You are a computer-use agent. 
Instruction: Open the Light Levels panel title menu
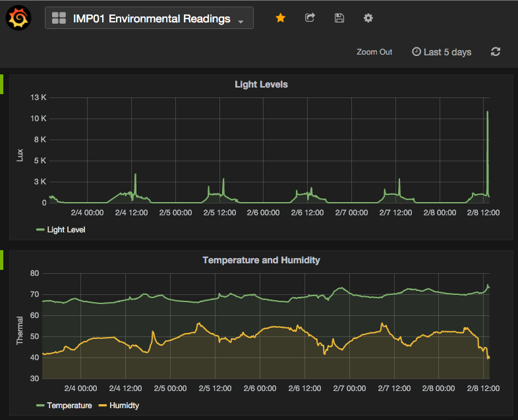[x=261, y=84]
